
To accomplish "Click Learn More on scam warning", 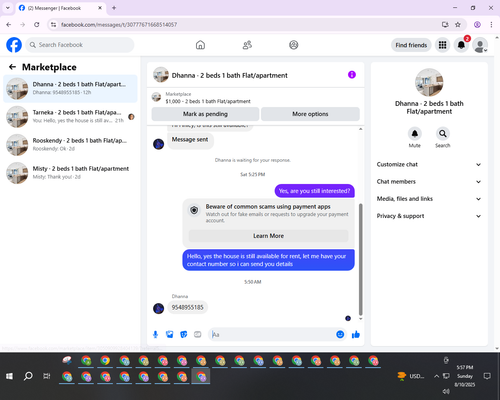I will coord(268,236).
